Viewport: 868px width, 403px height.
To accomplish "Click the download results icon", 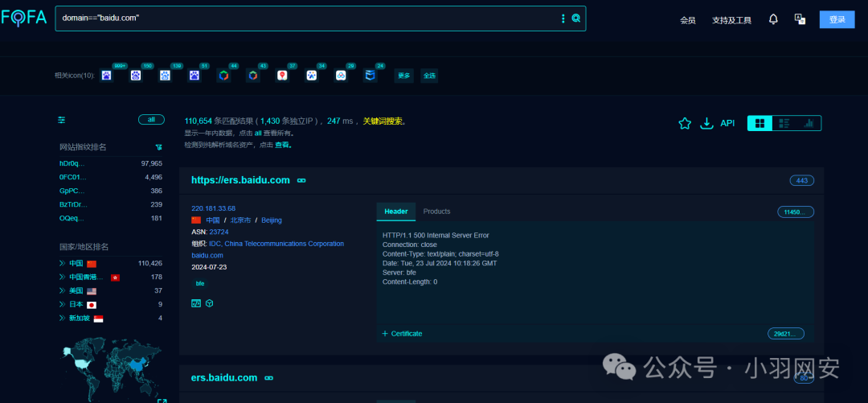I will pos(706,124).
